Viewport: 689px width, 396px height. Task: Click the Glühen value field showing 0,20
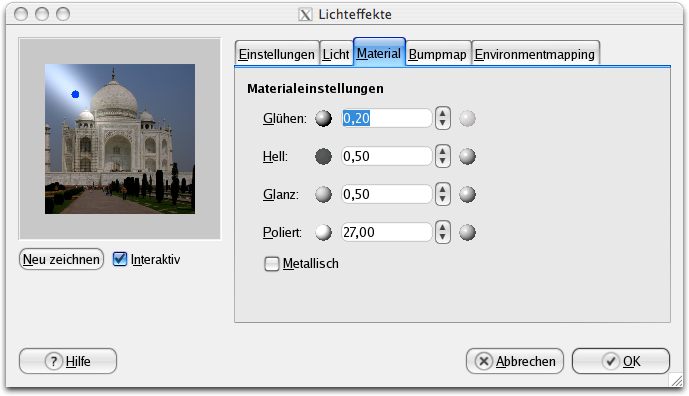point(387,118)
